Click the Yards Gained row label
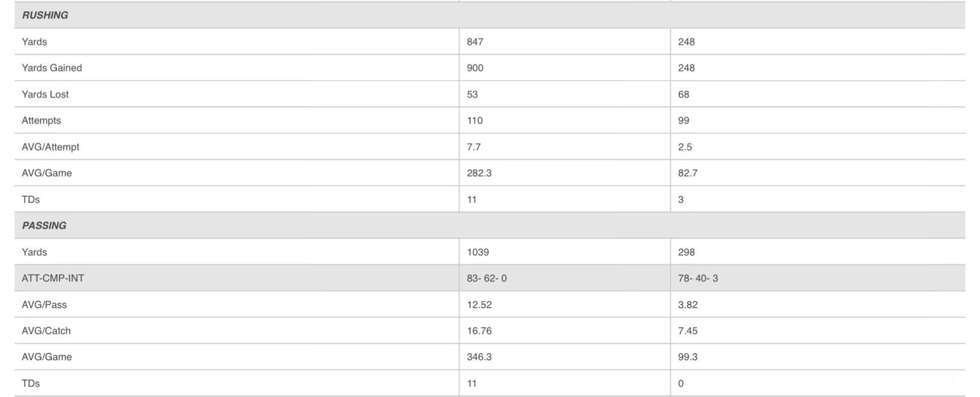 52,68
